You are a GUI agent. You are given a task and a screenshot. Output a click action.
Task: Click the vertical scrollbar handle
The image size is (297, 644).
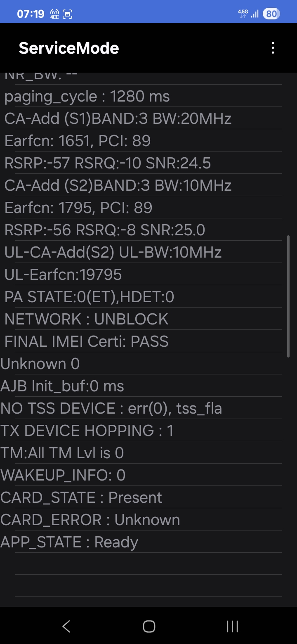[288, 296]
